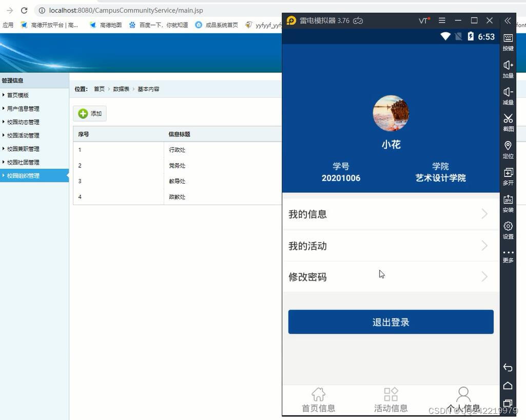Click the chevron beside 我的活动

(x=484, y=246)
